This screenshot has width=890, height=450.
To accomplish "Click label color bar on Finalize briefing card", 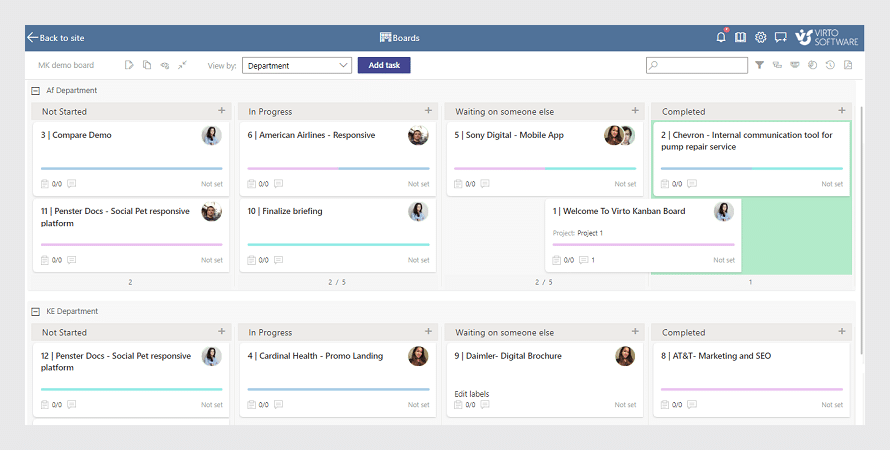I will pos(338,245).
